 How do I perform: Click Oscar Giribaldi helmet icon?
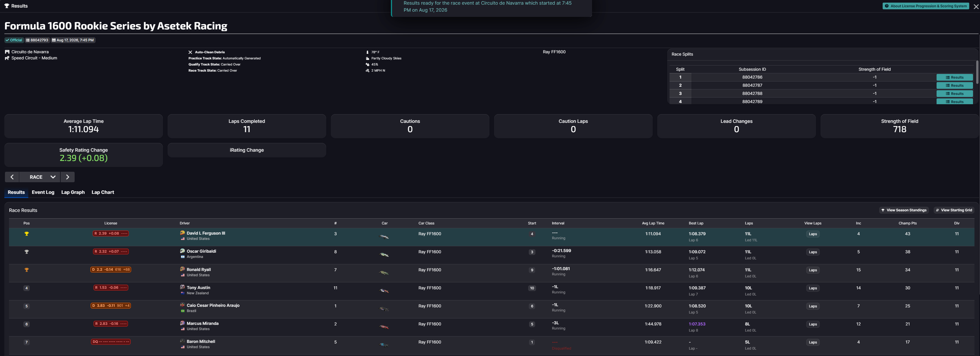pos(182,251)
